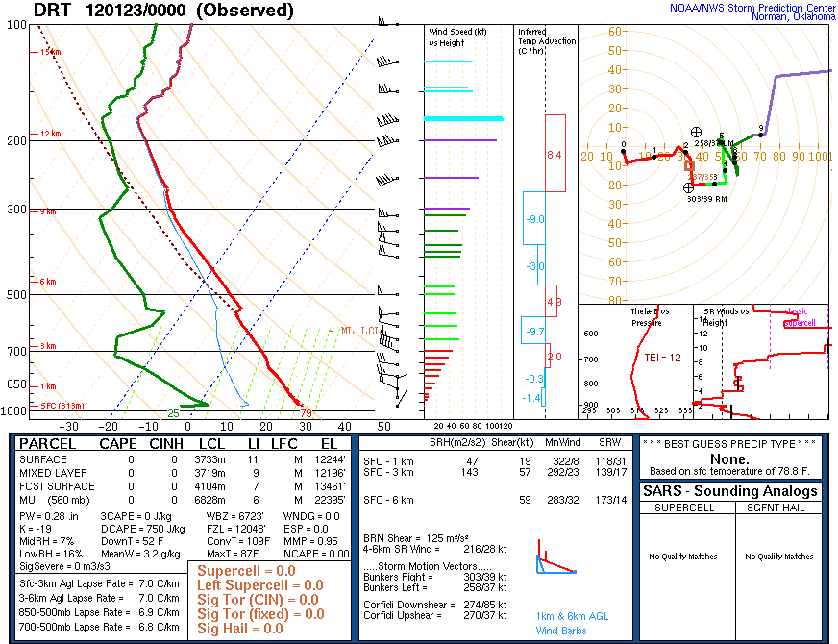Image resolution: width=838 pixels, height=644 pixels.
Task: Click the '700-500mb Lapse Rate' line
Action: tap(99, 627)
